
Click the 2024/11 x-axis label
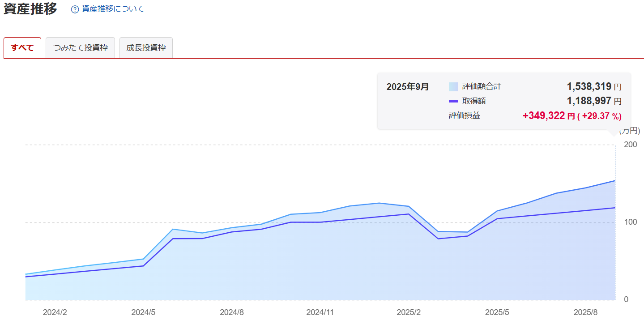(x=320, y=312)
